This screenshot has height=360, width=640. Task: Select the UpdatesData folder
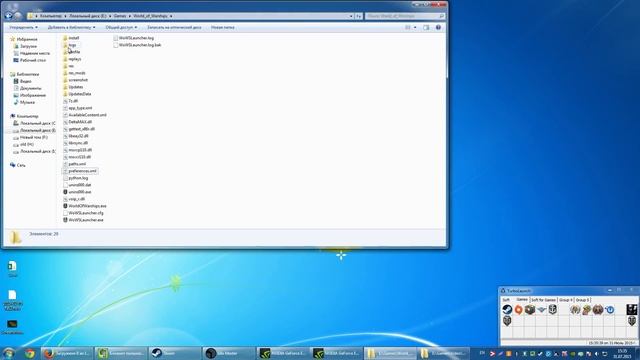(77, 94)
